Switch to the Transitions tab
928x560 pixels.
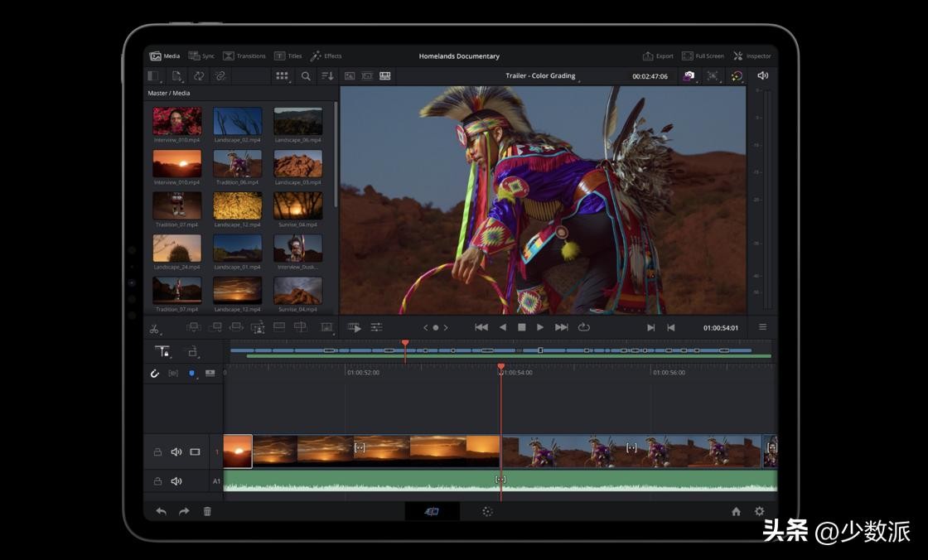(x=244, y=56)
